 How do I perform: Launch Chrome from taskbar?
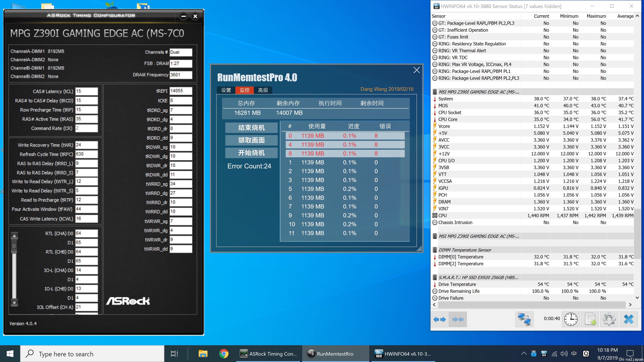[x=224, y=353]
